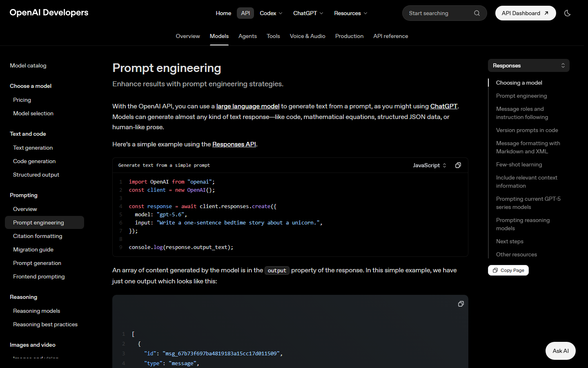This screenshot has height=368, width=588.
Task: Open the API Dashboard button
Action: point(526,13)
